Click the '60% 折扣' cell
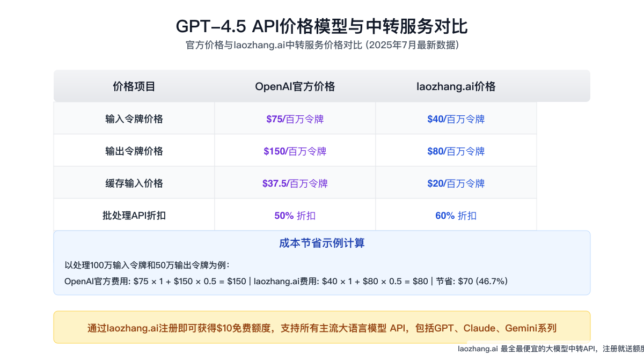The width and height of the screenshot is (644, 362). (x=456, y=215)
